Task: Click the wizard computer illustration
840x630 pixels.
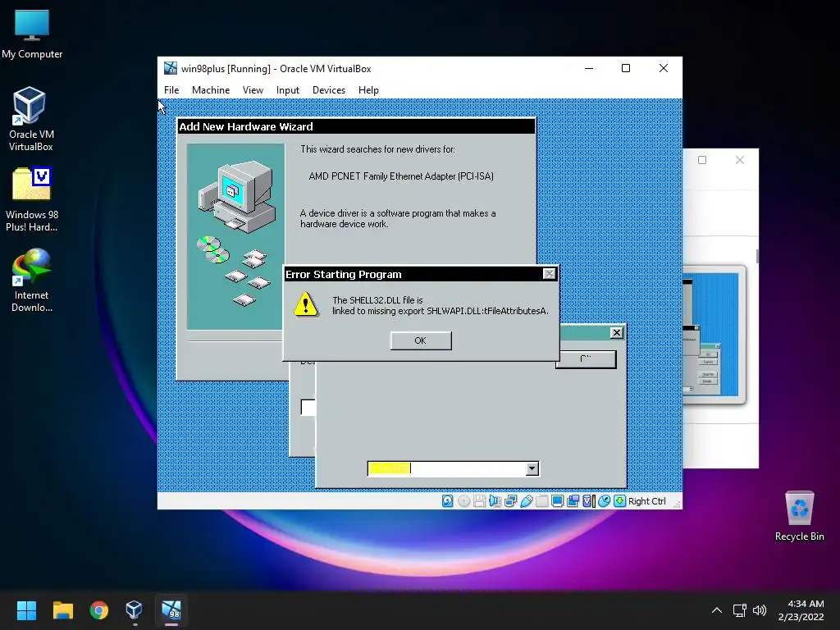Action: 235,236
